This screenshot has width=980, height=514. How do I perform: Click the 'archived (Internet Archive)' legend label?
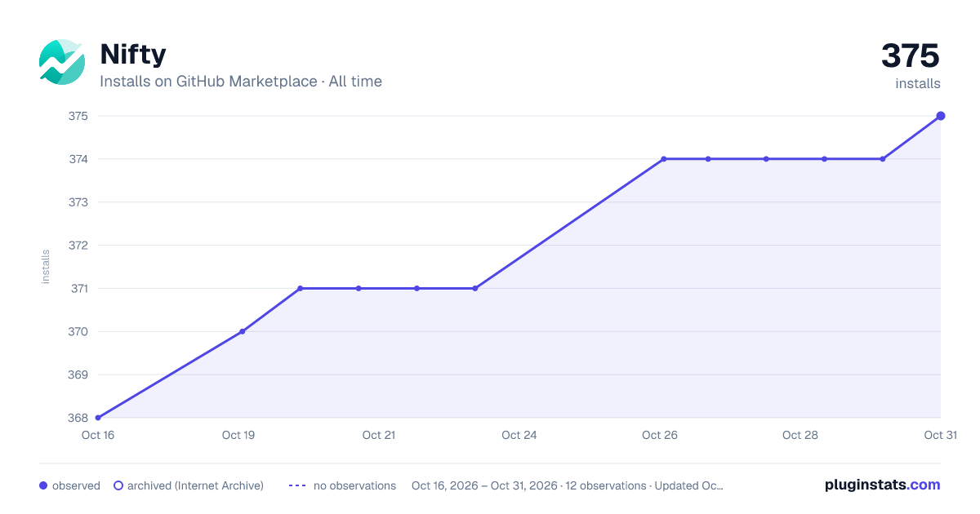click(195, 485)
